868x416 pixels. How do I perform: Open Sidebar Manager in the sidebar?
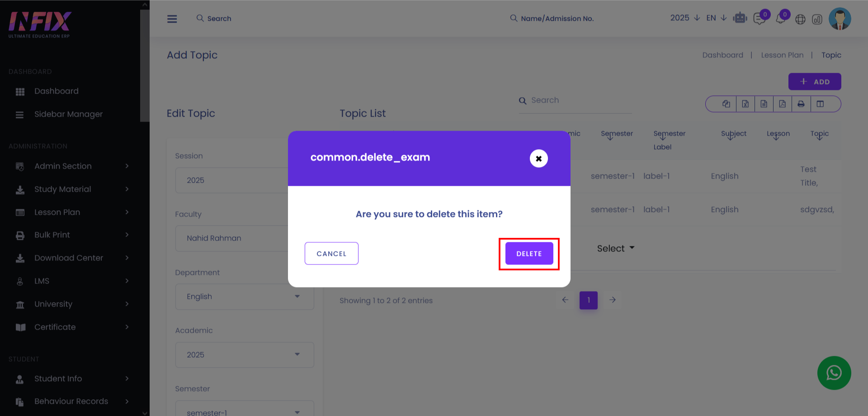68,114
